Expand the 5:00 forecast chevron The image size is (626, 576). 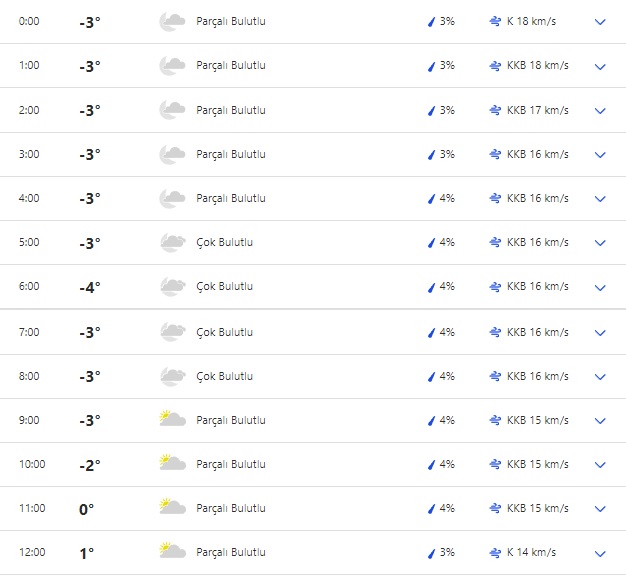(600, 243)
